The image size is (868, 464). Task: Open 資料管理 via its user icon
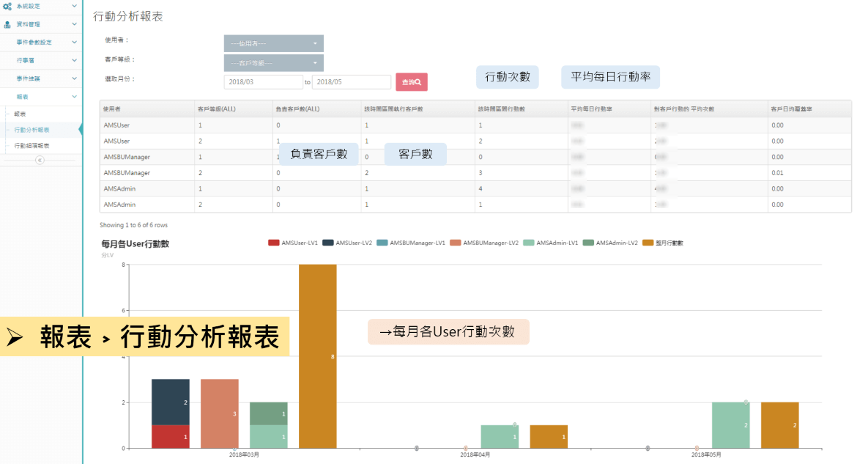click(x=7, y=24)
